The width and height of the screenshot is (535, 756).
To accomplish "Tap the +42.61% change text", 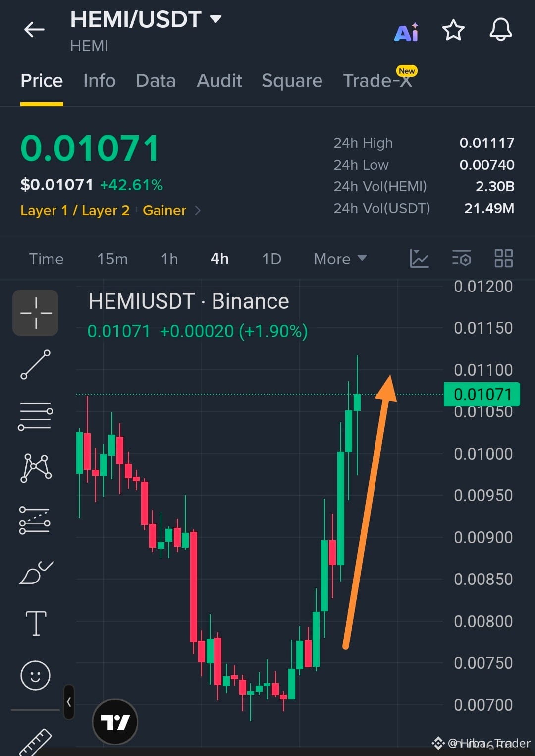I will click(131, 185).
